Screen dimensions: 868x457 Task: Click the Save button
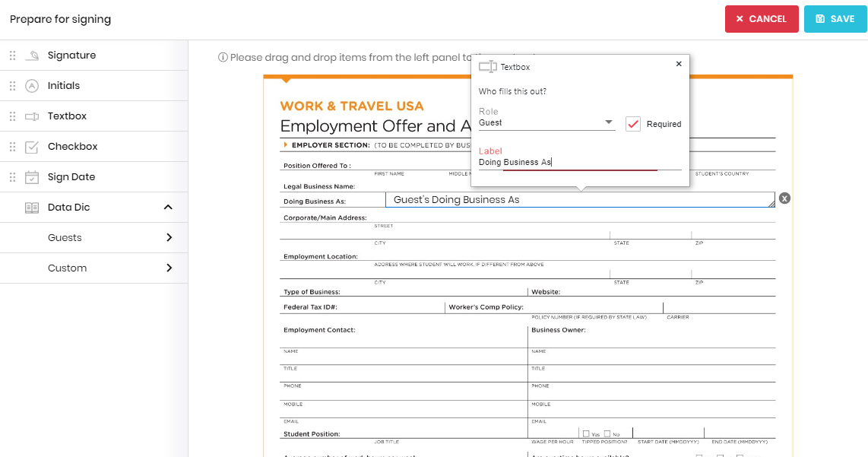(835, 19)
